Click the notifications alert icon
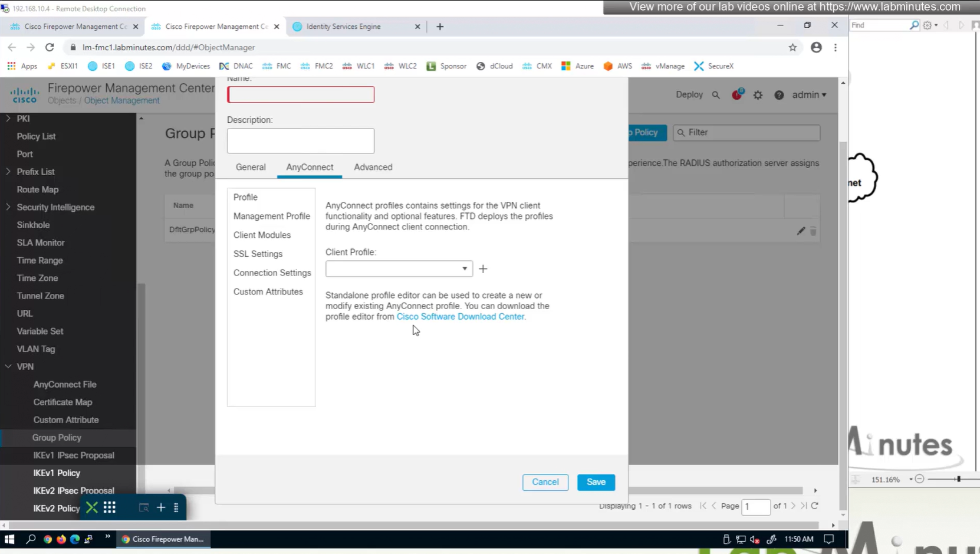Image resolution: width=980 pixels, height=554 pixels. (x=736, y=95)
